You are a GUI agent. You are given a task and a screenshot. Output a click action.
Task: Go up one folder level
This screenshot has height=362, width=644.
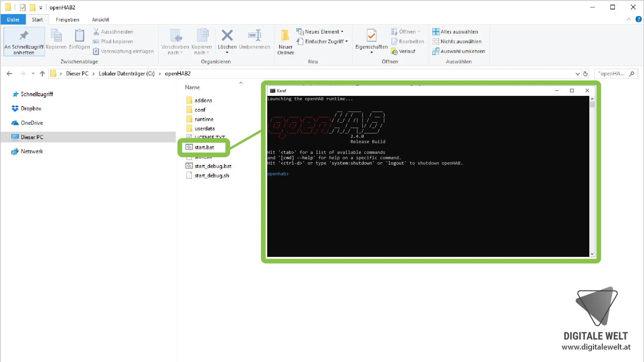click(42, 74)
